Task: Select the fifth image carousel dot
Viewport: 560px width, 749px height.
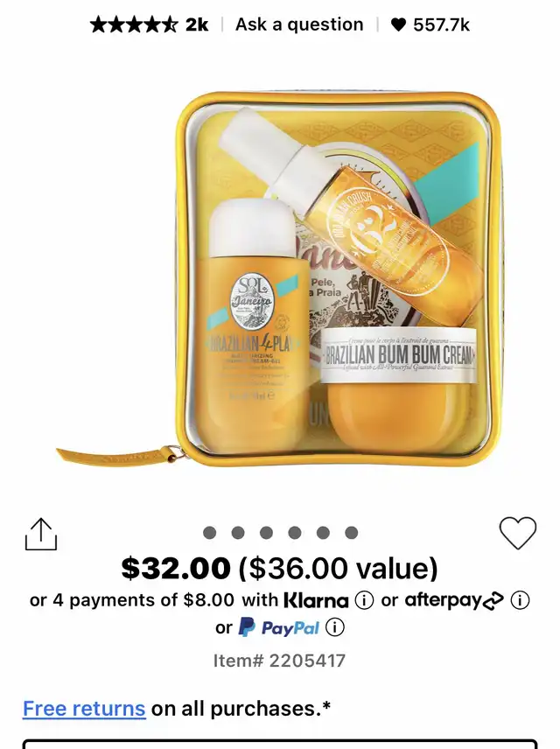Action: coord(323,533)
